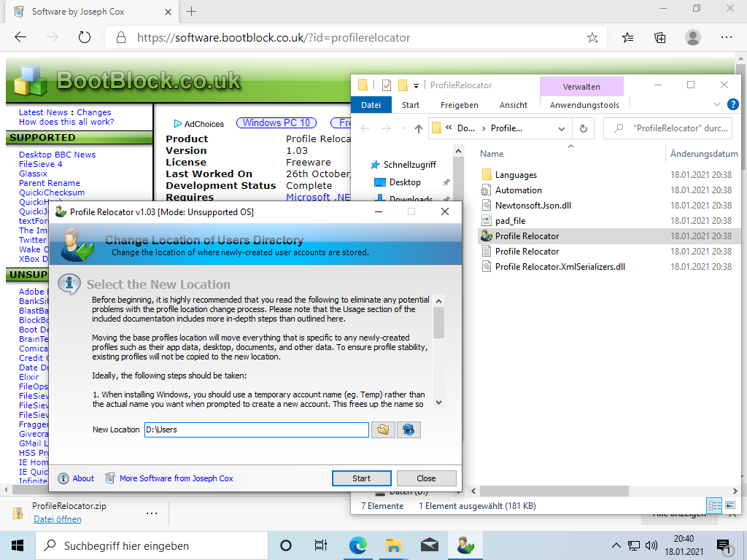The image size is (747, 560).
Task: Select Newtonsoft.Json.dll in Explorer
Action: (533, 205)
